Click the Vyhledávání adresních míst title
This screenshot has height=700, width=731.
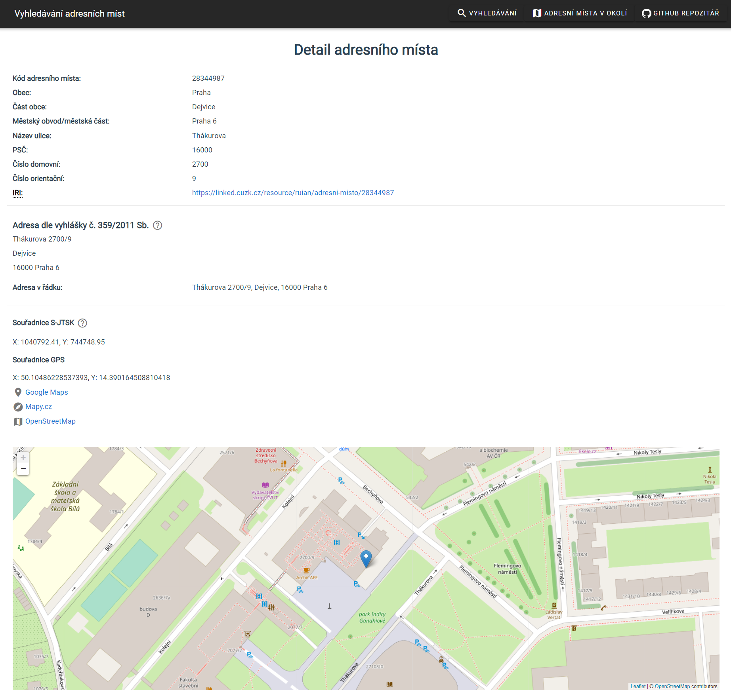click(69, 13)
